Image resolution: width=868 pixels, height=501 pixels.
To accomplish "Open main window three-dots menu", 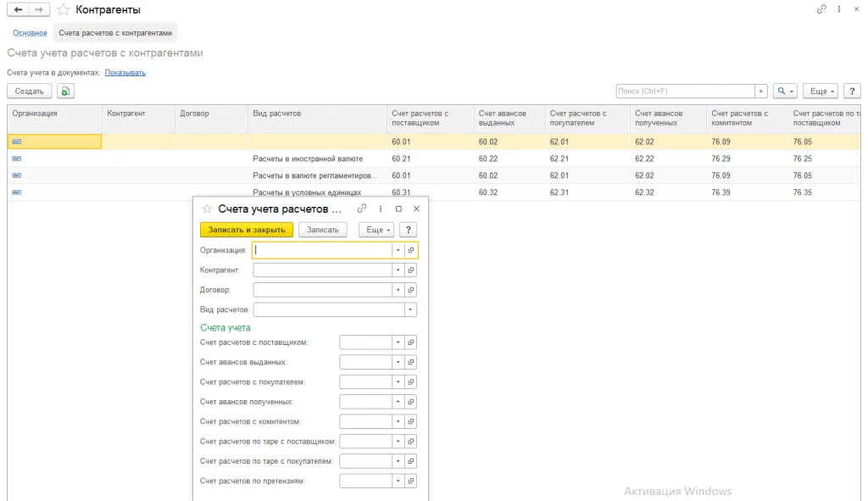I will click(839, 8).
